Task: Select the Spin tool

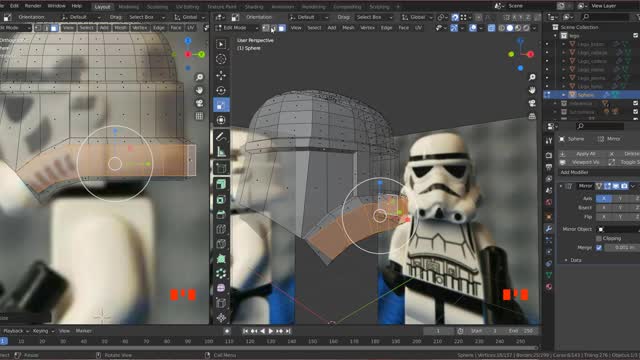Action: coord(221,273)
